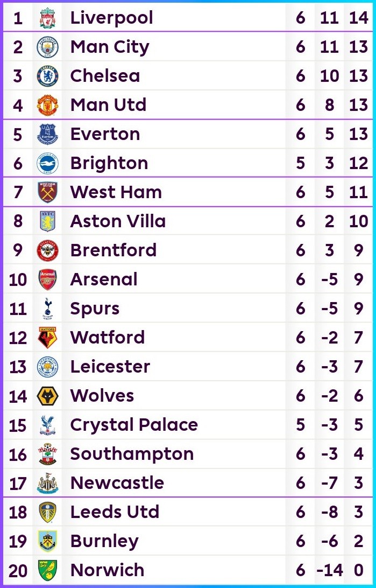The image size is (376, 588).
Task: Click Norwich's goal difference of -14
Action: [330, 570]
